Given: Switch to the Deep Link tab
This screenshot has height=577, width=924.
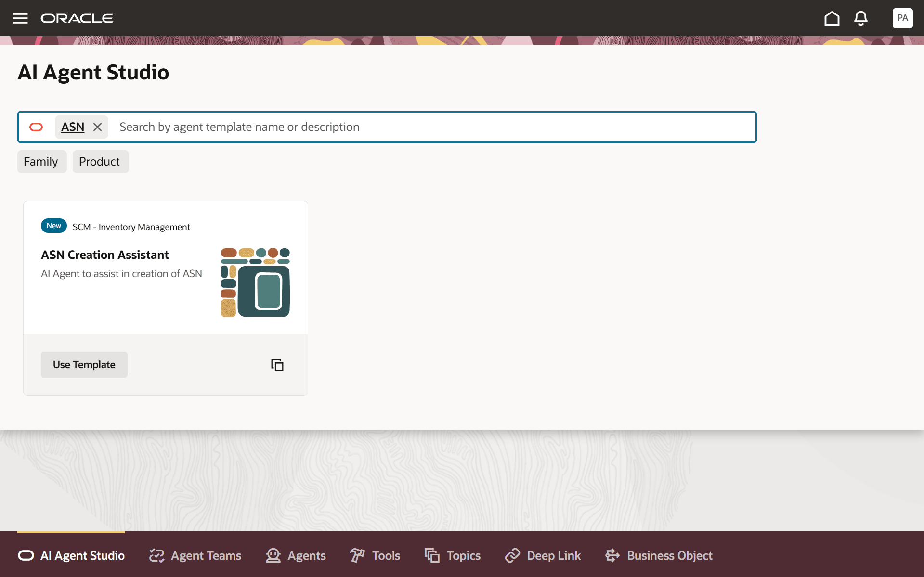Looking at the screenshot, I should 543,555.
